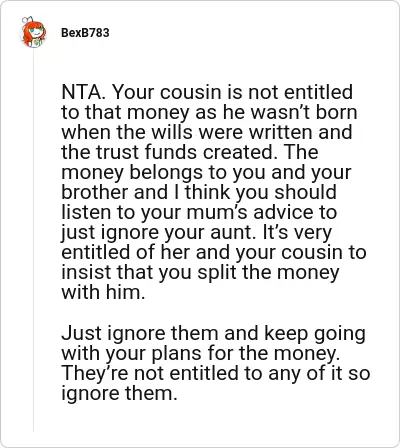The image size is (400, 448).
Task: Visit the BexB783 username profile link
Action: click(85, 33)
